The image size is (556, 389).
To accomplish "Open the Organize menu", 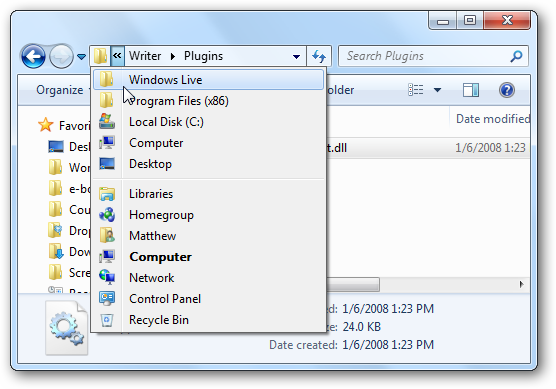I will 60,90.
